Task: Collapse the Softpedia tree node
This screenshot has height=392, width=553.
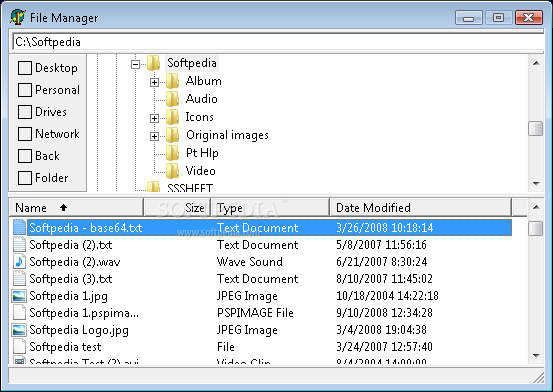Action: (135, 64)
